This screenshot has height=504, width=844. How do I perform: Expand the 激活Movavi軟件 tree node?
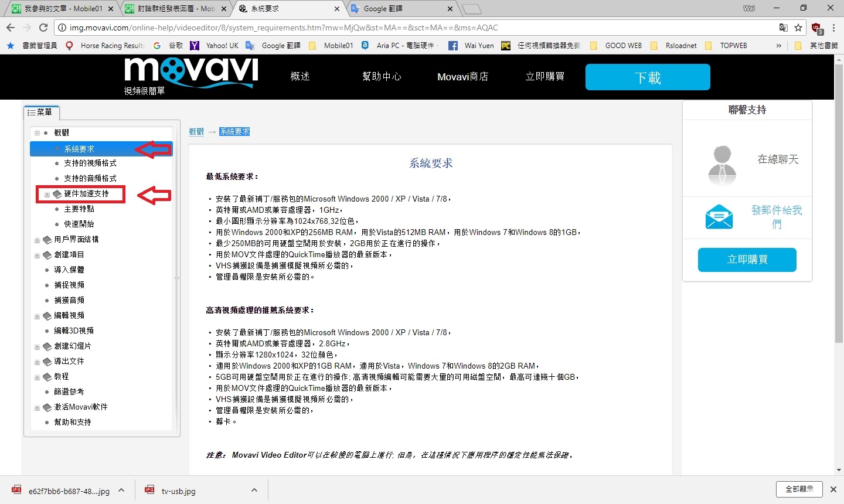click(x=37, y=408)
